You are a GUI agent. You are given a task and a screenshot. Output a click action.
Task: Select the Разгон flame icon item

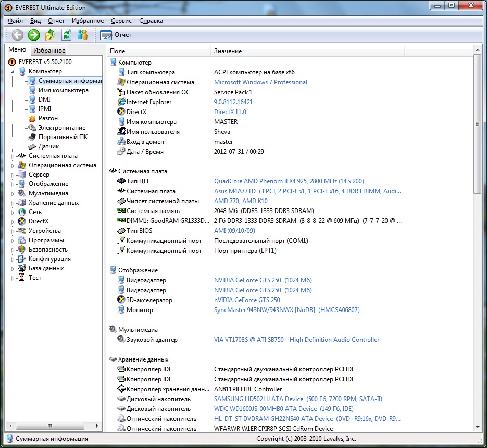click(47, 118)
